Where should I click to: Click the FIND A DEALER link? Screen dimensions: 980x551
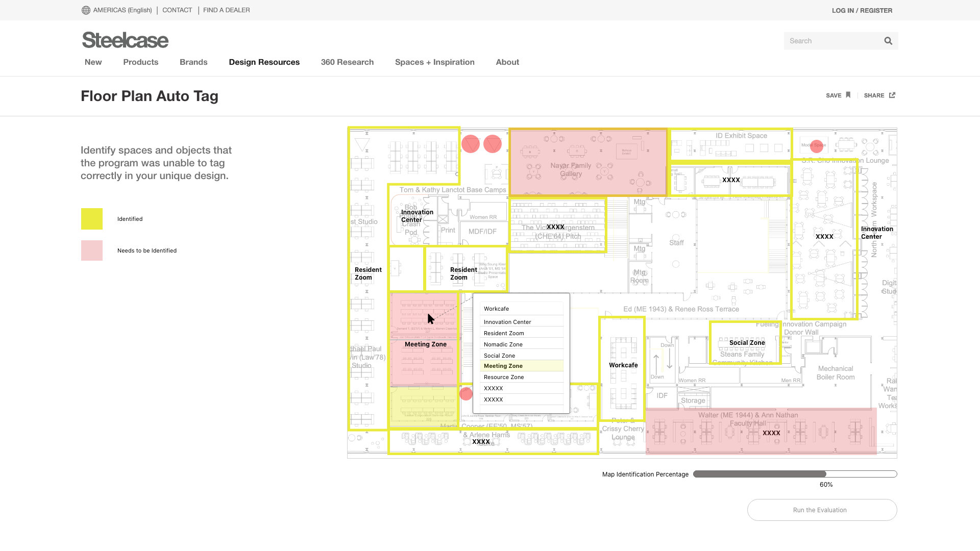226,10
